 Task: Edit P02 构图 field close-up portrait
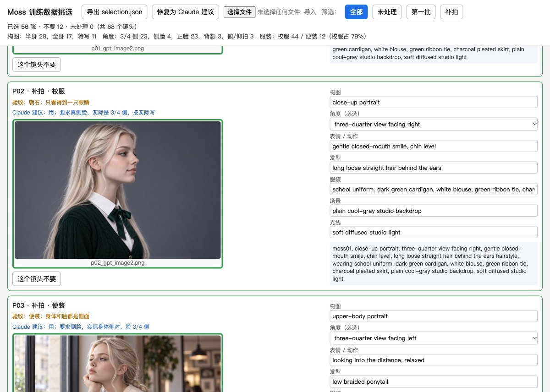[x=434, y=102]
